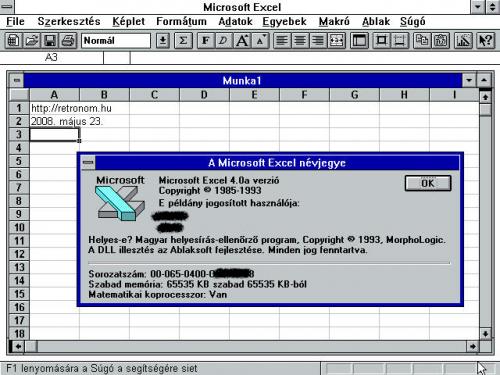
Task: Click the Bottom Border icon
Action: click(x=400, y=41)
